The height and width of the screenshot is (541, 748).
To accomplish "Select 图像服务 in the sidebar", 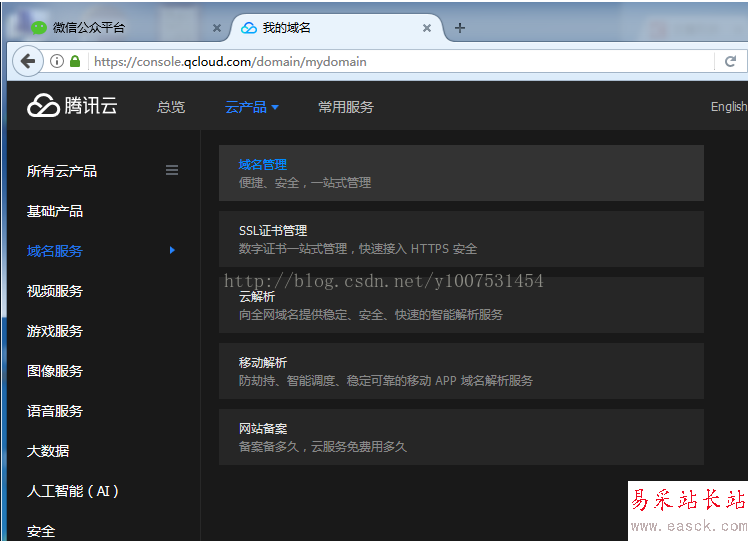I will 55,371.
